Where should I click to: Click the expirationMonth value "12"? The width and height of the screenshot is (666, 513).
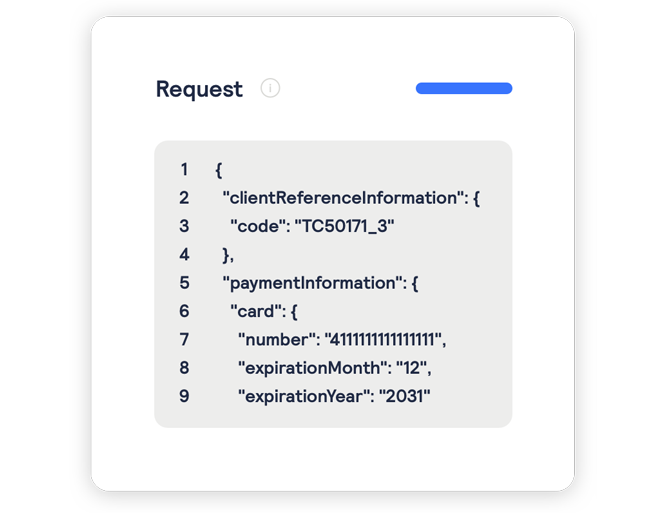click(412, 368)
